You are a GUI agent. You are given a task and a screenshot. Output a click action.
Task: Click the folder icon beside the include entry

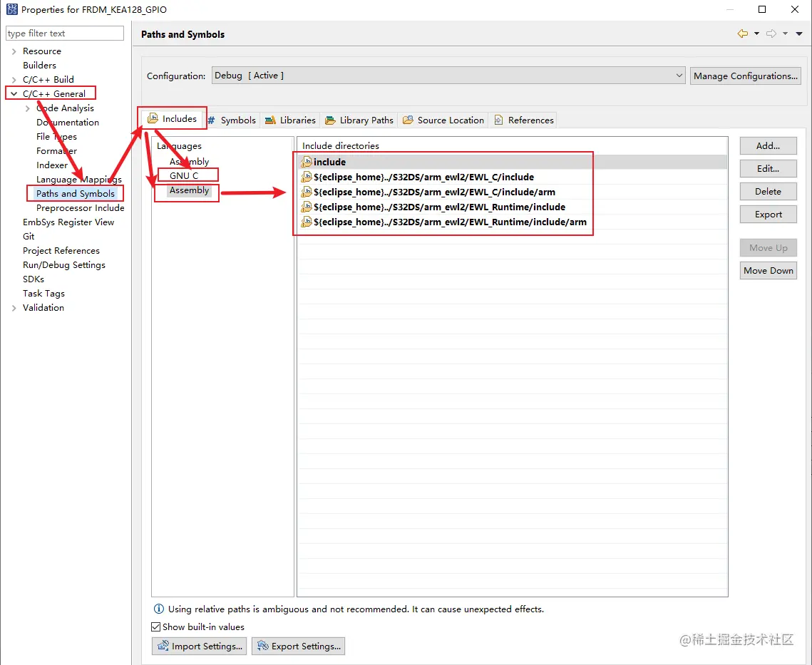click(x=307, y=162)
